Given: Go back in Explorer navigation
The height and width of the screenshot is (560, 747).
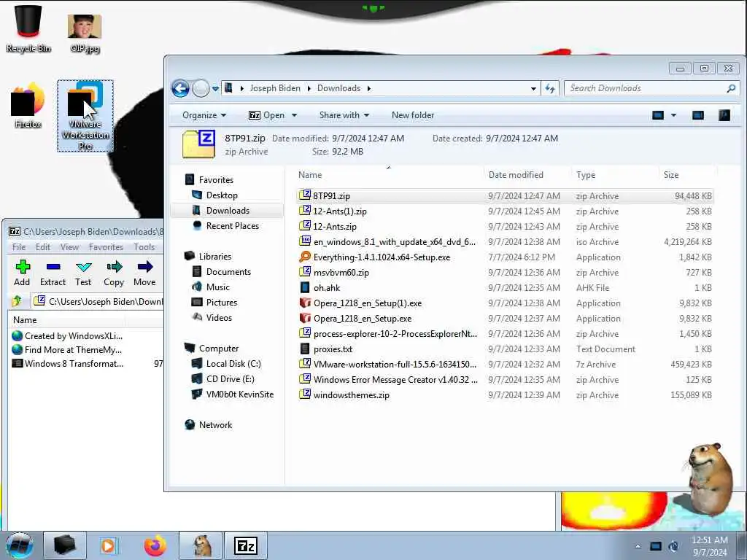Looking at the screenshot, I should pyautogui.click(x=181, y=88).
